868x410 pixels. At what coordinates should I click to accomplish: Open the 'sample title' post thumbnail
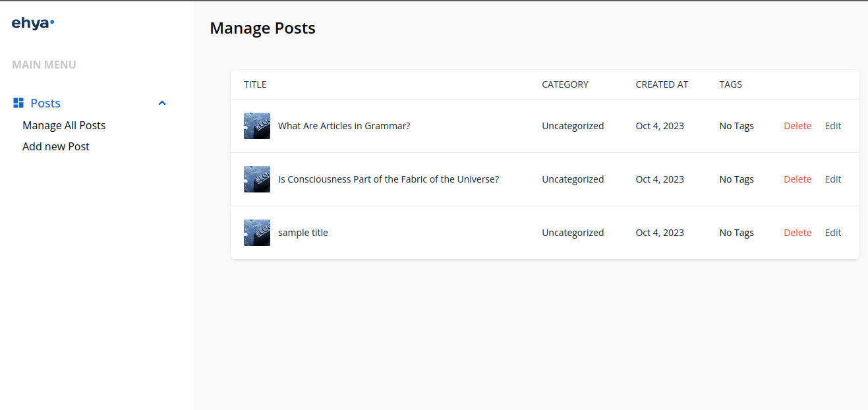[256, 232]
